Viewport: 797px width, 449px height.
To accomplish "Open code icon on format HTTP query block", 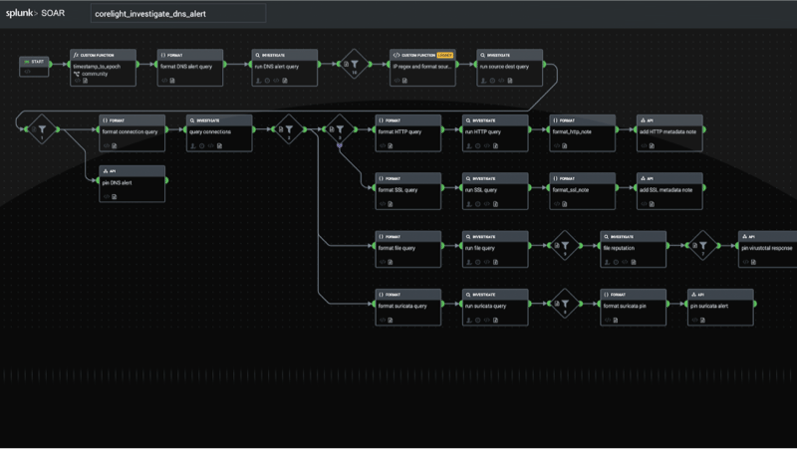I will coord(382,146).
